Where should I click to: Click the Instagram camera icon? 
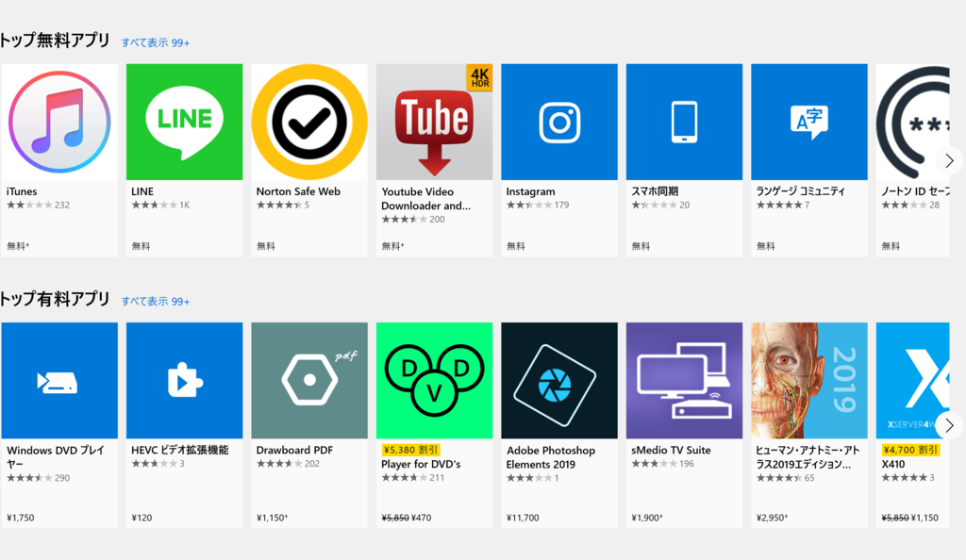[x=559, y=122]
